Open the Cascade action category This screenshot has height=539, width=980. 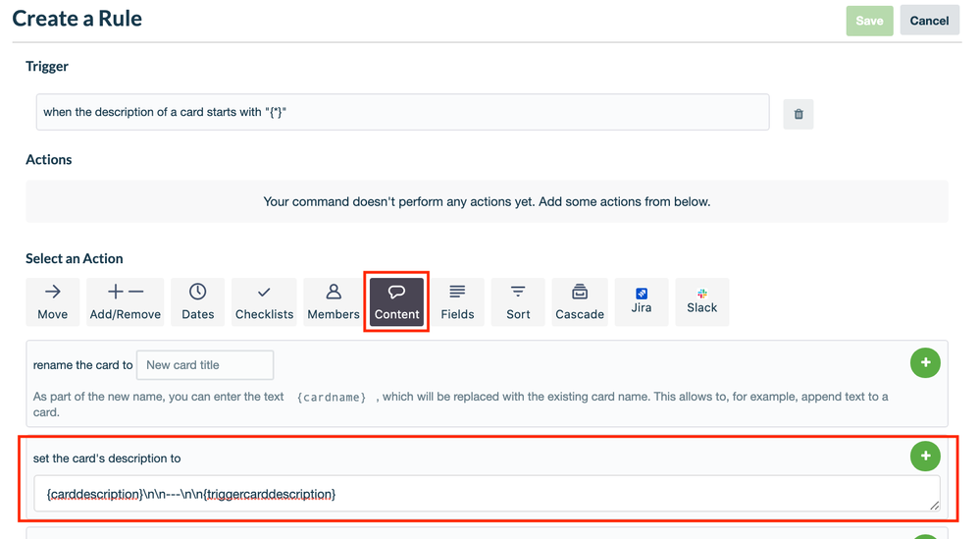click(x=580, y=302)
